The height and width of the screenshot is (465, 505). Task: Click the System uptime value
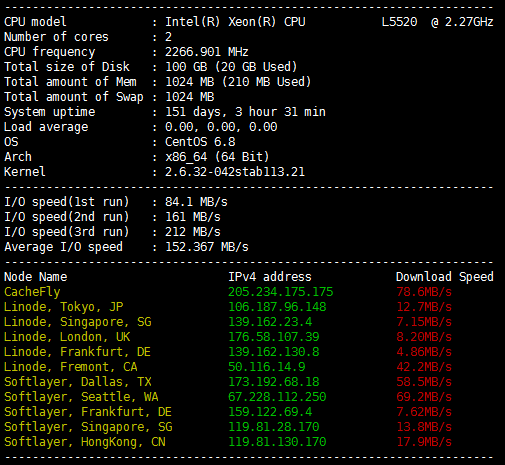point(245,112)
